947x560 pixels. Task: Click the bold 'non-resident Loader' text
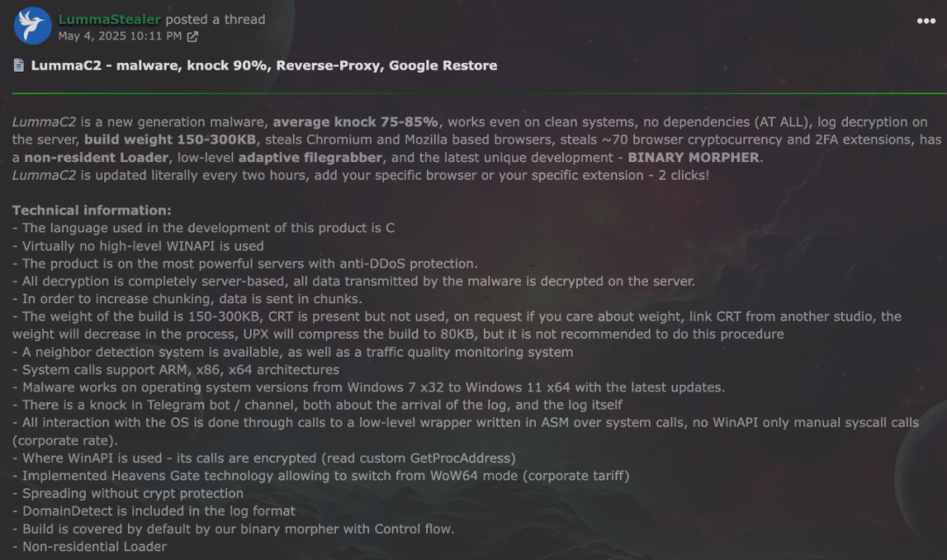click(x=96, y=158)
